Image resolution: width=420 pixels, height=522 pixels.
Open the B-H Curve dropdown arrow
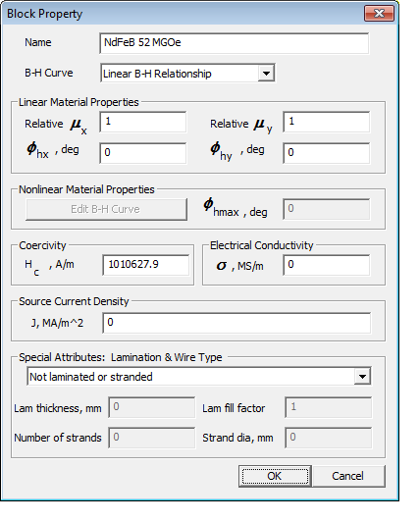pyautogui.click(x=266, y=74)
